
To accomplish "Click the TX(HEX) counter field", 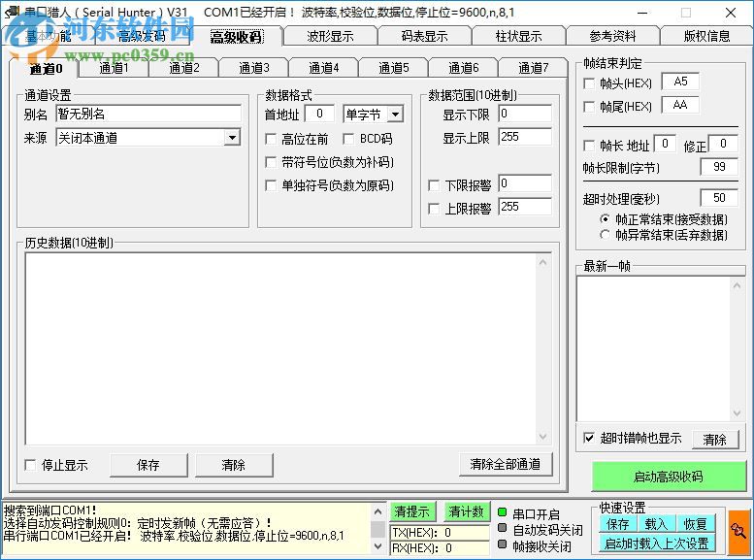I will (x=439, y=533).
